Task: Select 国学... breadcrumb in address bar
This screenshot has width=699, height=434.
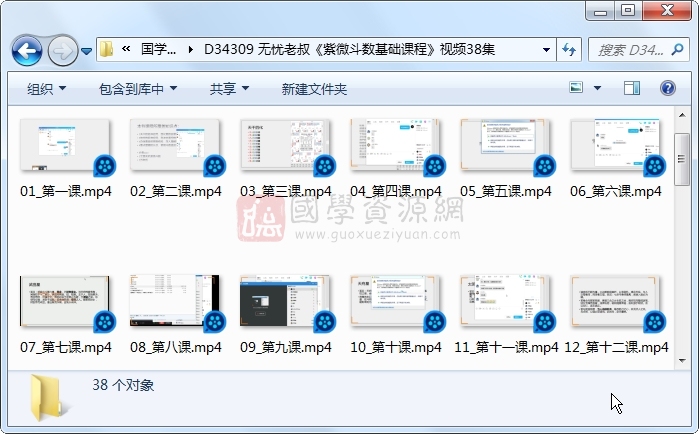Action: pyautogui.click(x=158, y=49)
